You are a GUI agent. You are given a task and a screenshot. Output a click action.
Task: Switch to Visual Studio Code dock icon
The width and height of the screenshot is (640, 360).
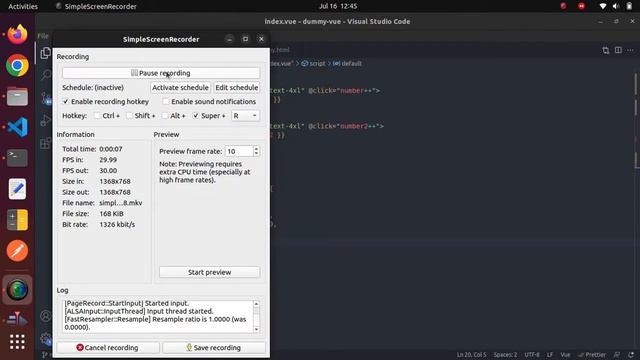(x=17, y=127)
